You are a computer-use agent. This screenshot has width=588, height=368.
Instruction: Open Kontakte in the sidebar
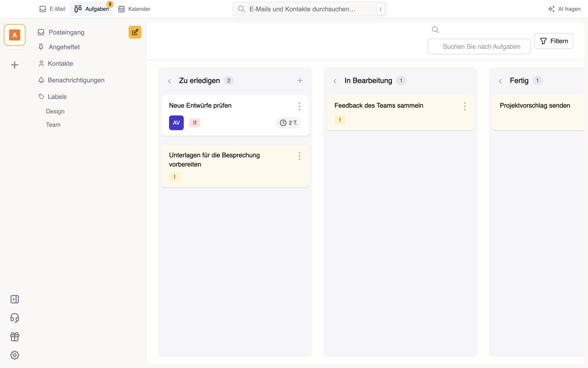60,63
